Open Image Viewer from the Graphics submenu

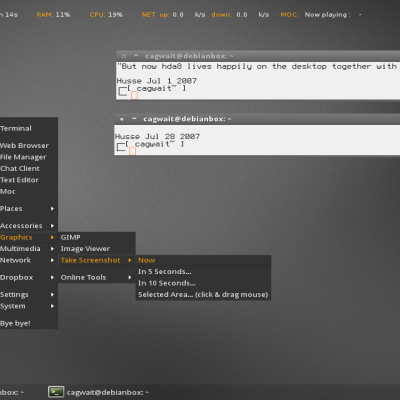[97, 249]
